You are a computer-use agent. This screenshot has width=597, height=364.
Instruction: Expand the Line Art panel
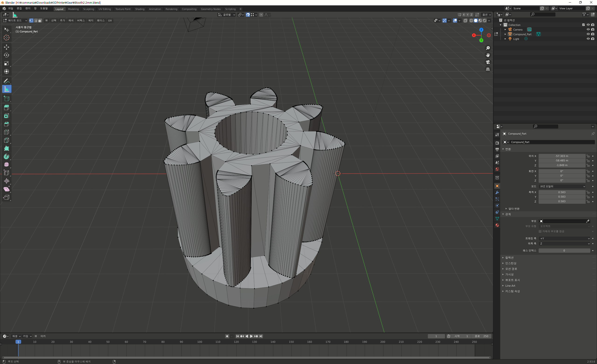click(x=510, y=286)
